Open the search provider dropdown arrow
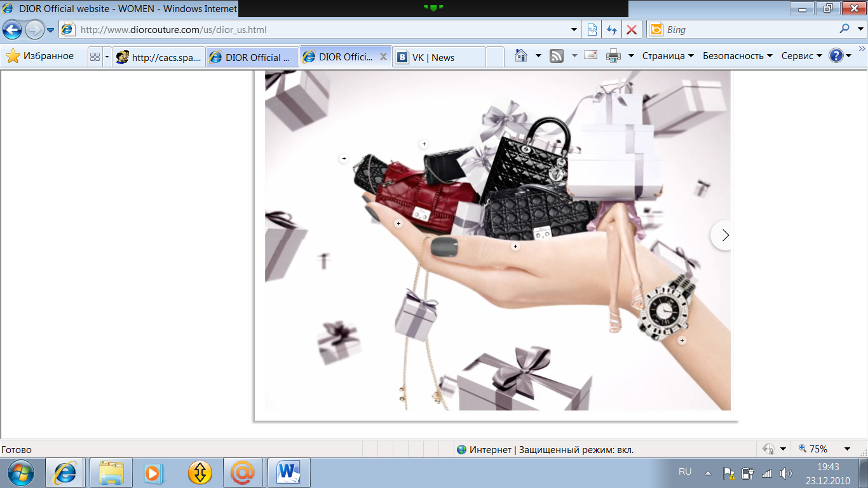 coord(860,29)
